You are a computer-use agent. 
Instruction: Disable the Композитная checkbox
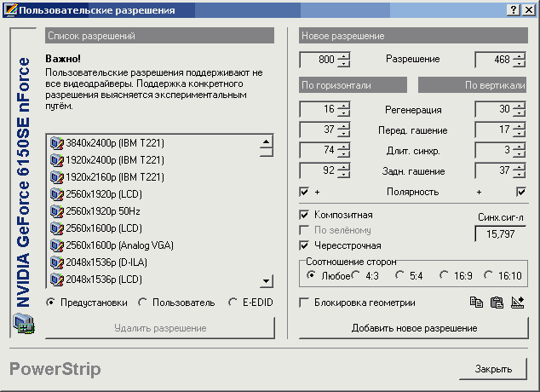coord(305,215)
